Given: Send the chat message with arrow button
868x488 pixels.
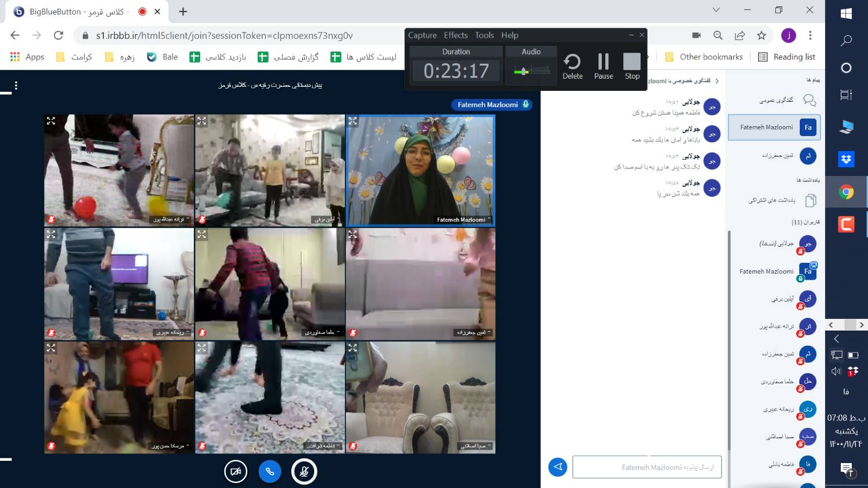Looking at the screenshot, I should (x=557, y=467).
